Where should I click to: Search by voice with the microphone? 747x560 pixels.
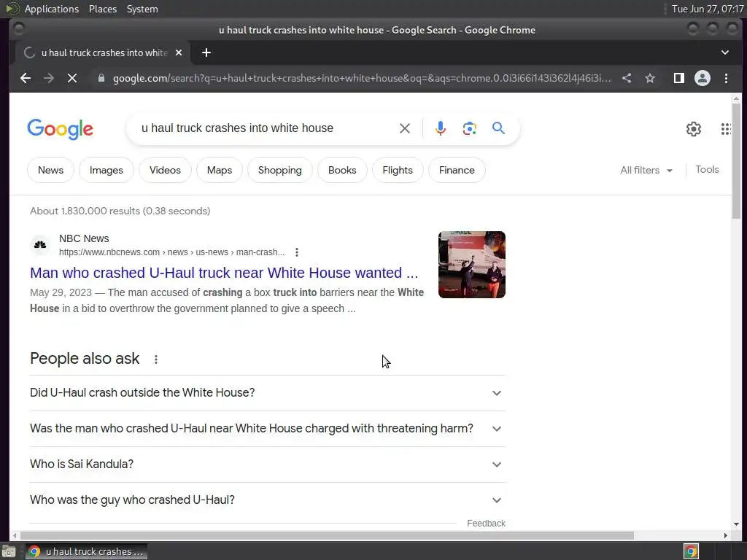[x=441, y=128]
